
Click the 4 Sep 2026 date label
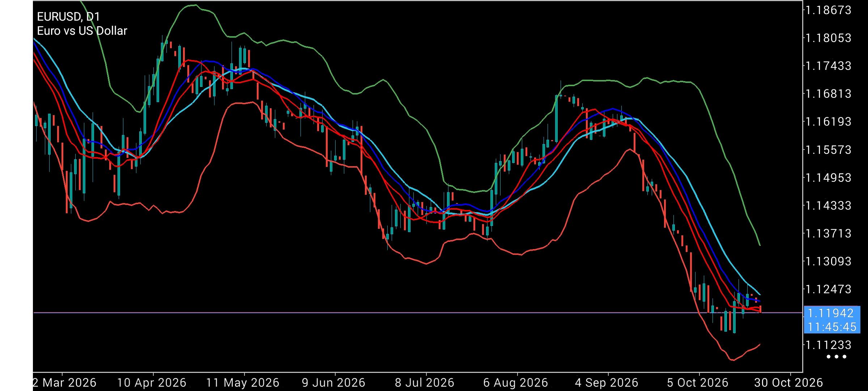607,383
